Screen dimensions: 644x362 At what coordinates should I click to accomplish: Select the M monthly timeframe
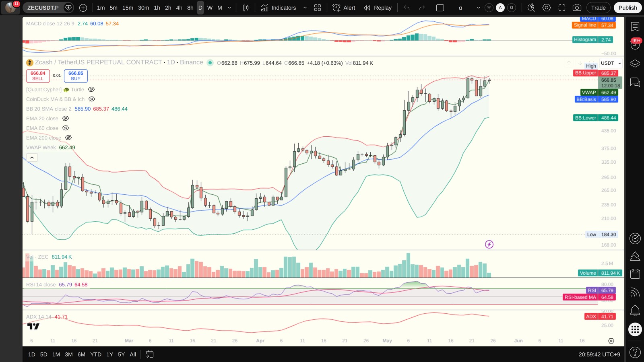[220, 8]
